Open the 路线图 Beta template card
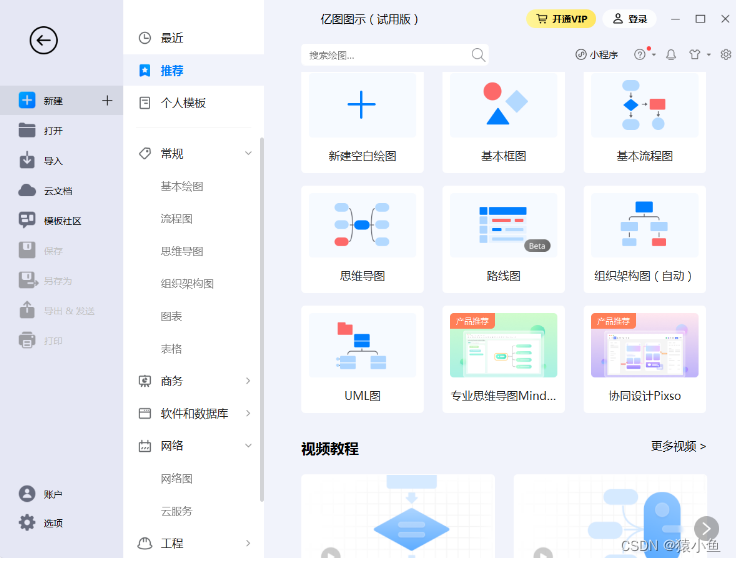This screenshot has width=736, height=562. 504,239
